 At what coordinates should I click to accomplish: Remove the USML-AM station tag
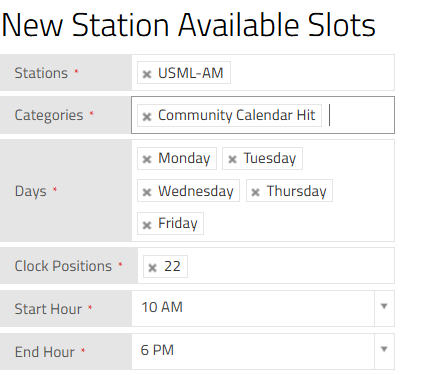coord(147,74)
